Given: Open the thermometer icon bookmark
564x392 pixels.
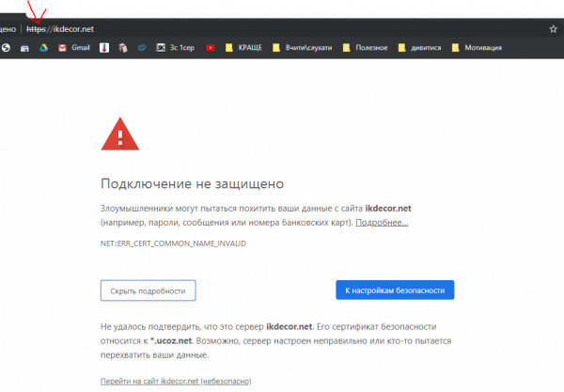Looking at the screenshot, I should (104, 48).
